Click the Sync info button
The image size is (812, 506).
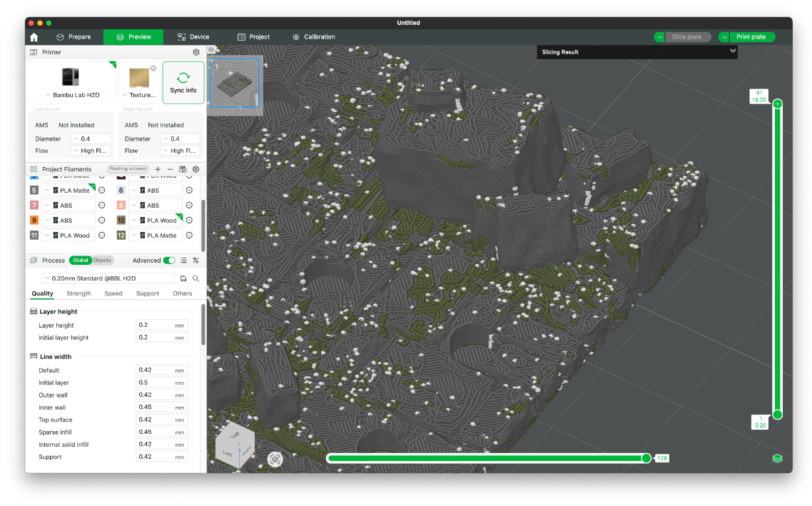tap(183, 83)
